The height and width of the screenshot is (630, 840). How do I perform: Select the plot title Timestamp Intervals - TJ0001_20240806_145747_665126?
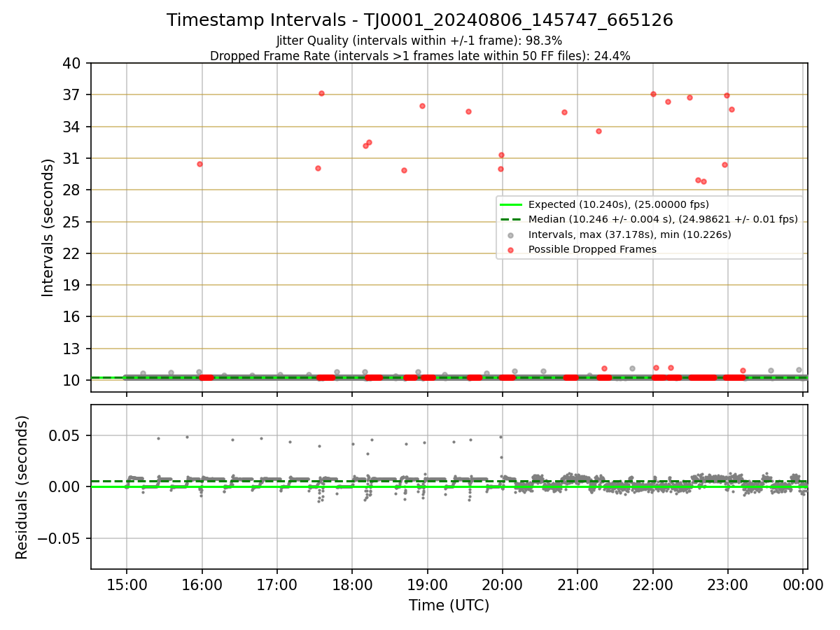(x=420, y=21)
